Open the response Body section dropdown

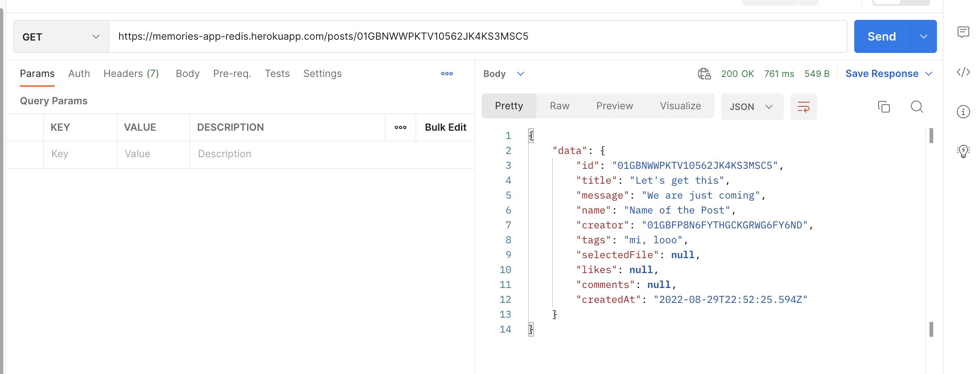pos(504,74)
